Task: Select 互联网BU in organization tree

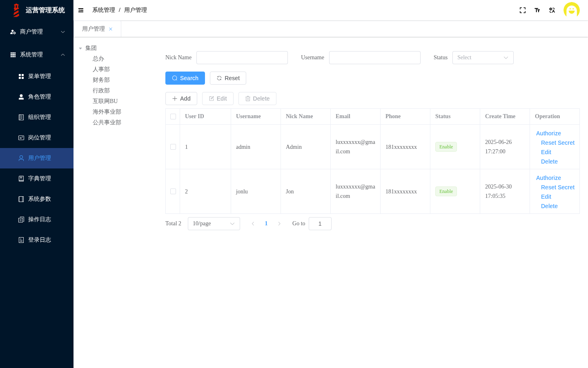Action: coord(105,101)
